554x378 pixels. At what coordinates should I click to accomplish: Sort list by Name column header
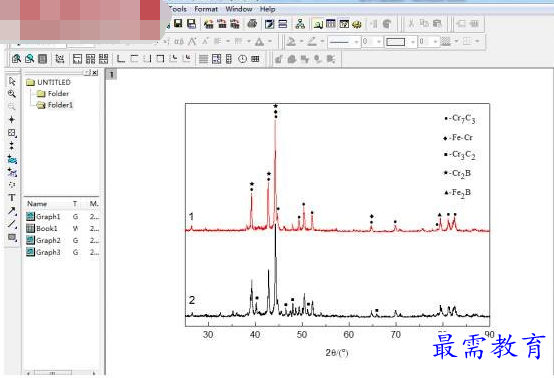(37, 203)
